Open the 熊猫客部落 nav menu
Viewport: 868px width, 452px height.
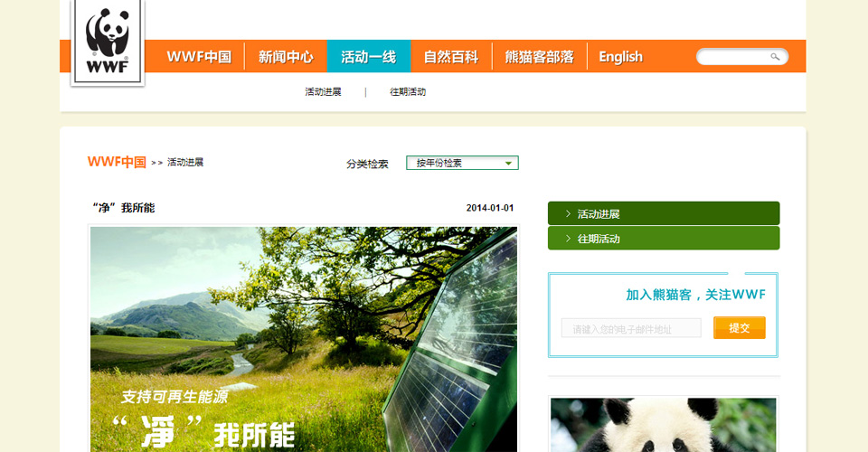539,56
